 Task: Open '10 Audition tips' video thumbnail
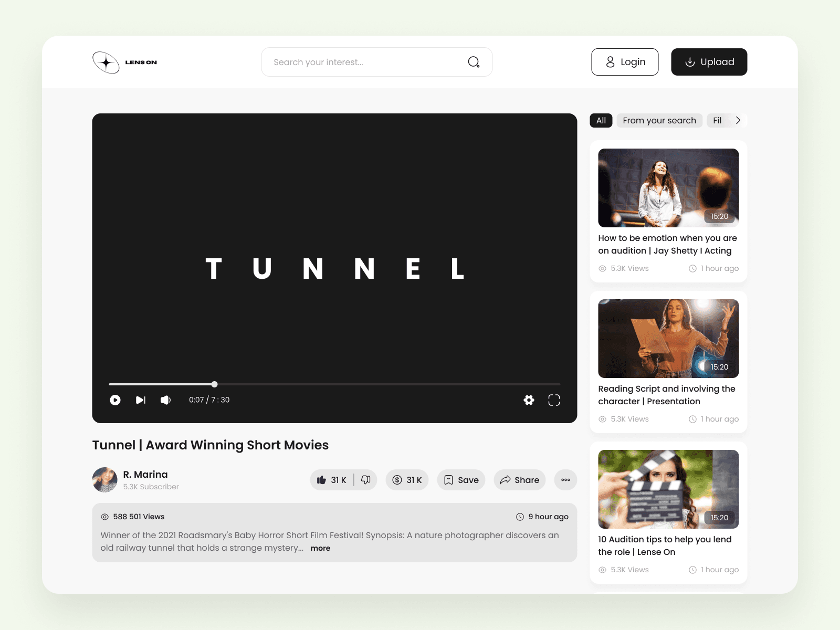coord(668,489)
